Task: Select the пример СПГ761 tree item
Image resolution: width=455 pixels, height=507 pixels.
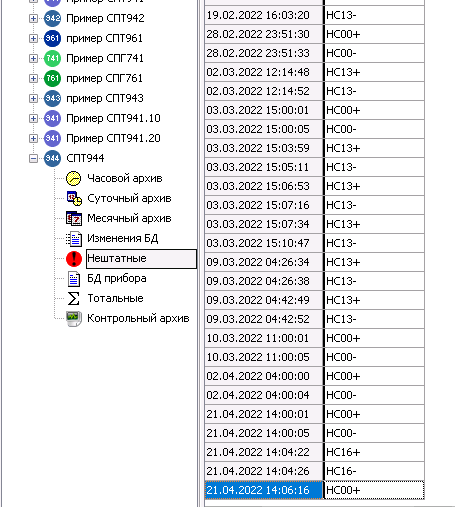Action: [104, 78]
